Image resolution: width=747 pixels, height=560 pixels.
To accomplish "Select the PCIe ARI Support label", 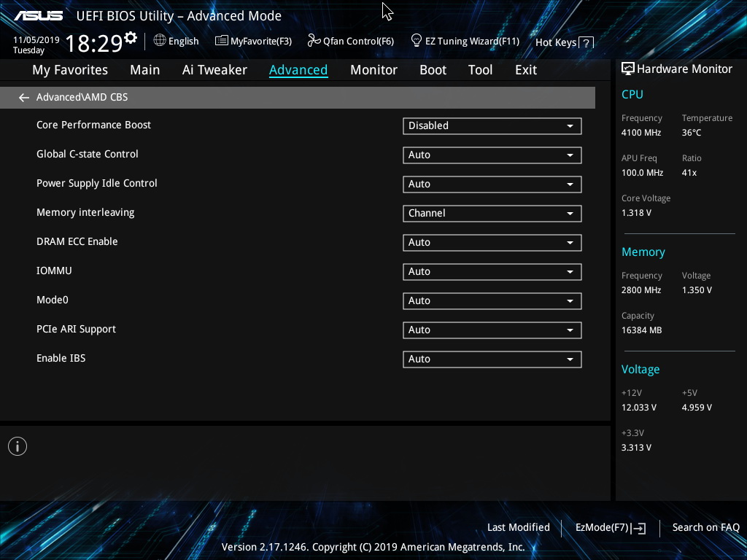I will point(76,329).
